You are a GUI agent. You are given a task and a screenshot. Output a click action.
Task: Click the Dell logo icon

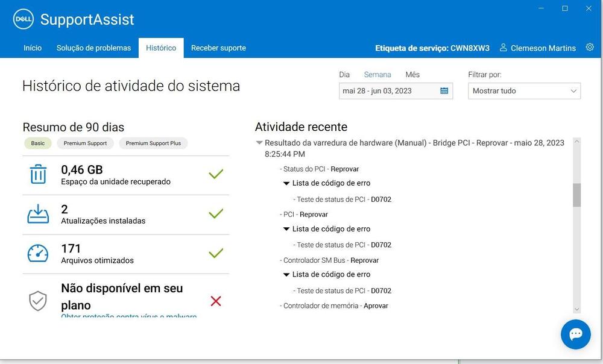coord(23,19)
